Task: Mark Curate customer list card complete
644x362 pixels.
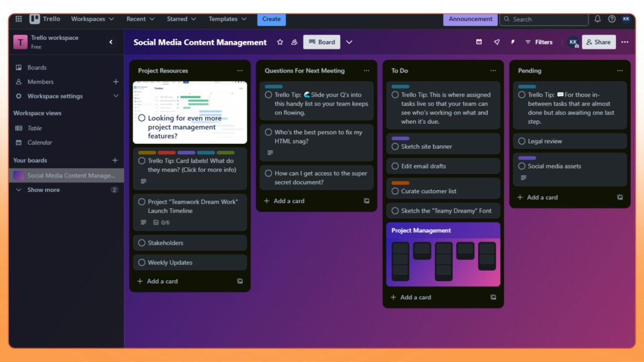Action: click(x=395, y=191)
